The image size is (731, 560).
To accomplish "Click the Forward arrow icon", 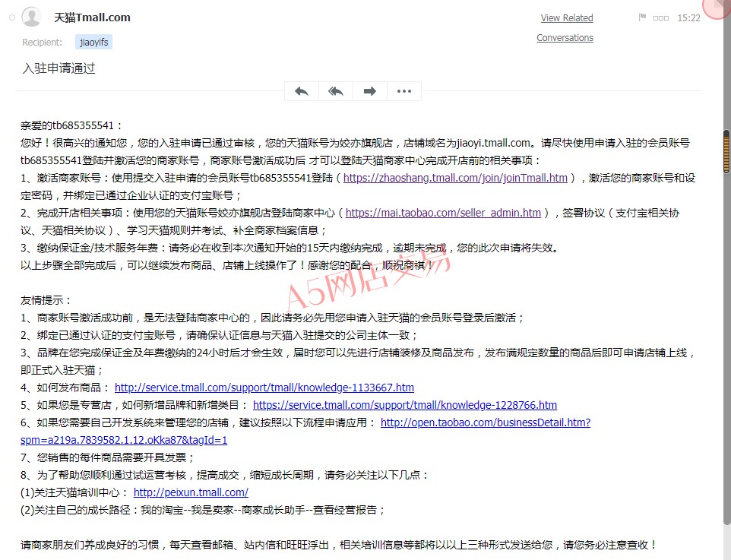I will pyautogui.click(x=370, y=91).
